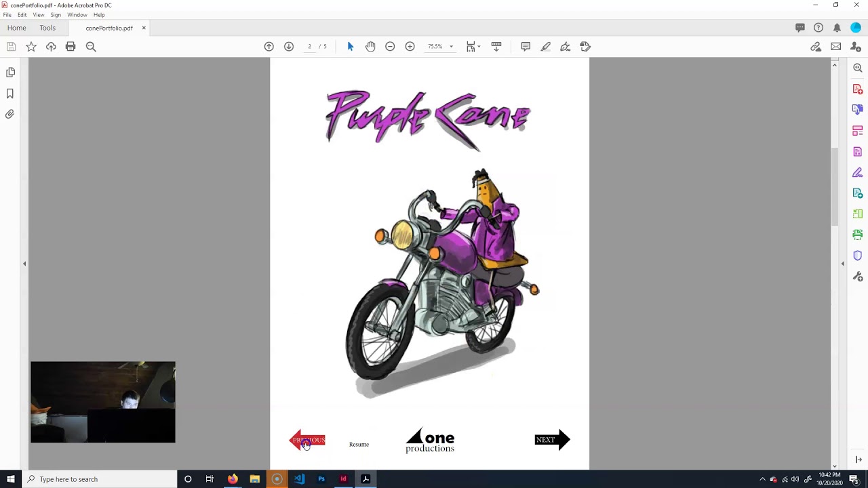Select the Highlight text tool
The width and height of the screenshot is (868, 488).
[545, 47]
